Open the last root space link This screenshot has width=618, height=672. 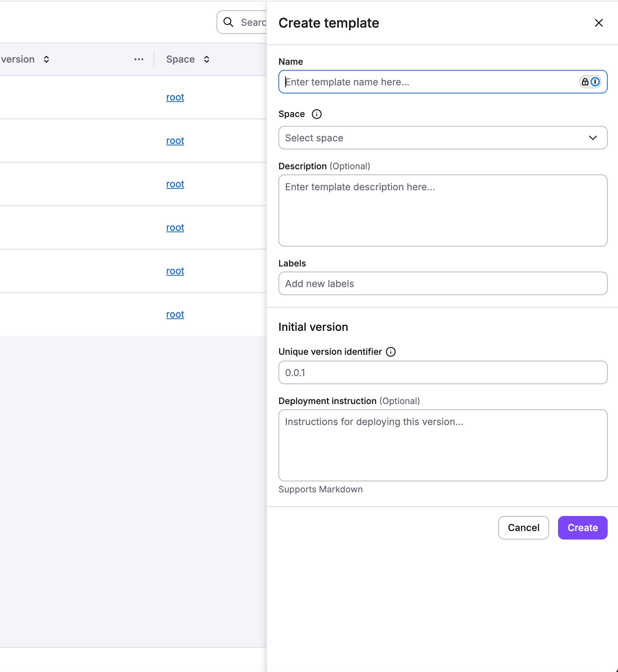click(x=175, y=314)
